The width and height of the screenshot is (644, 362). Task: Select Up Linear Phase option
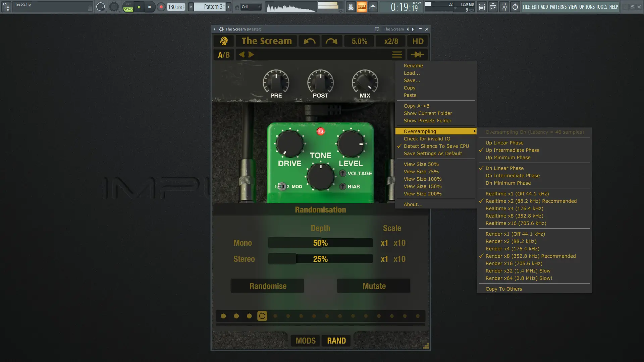[x=504, y=143]
